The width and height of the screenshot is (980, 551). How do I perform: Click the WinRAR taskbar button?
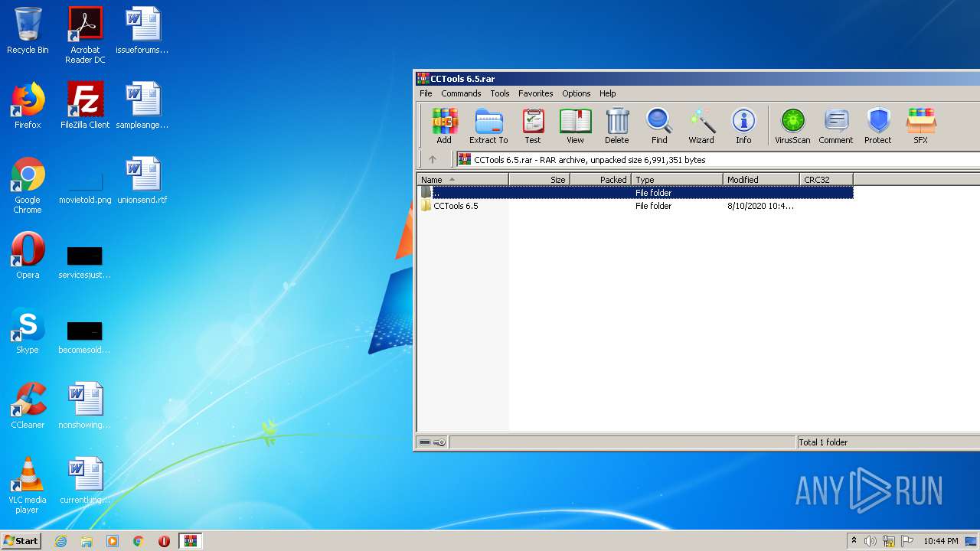pos(191,541)
